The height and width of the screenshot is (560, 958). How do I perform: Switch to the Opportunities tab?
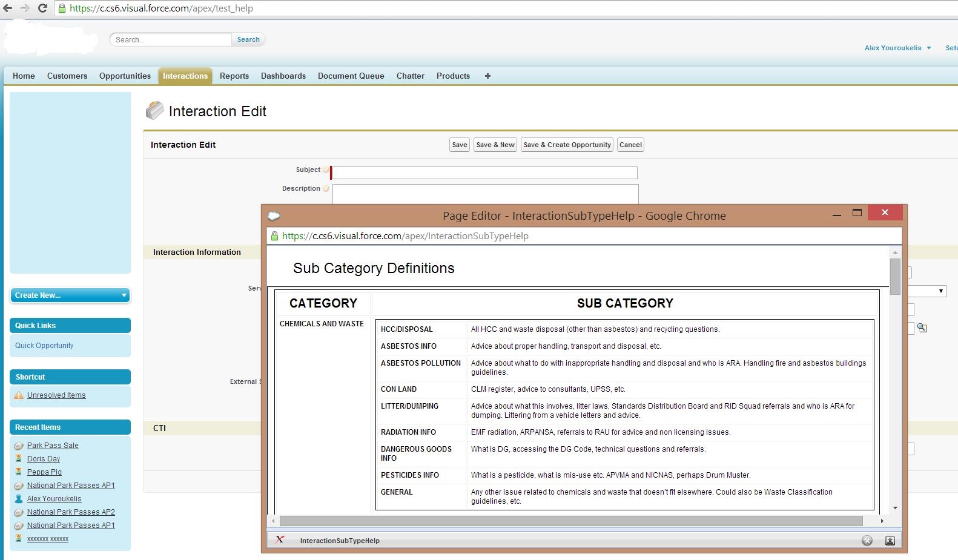(x=125, y=76)
